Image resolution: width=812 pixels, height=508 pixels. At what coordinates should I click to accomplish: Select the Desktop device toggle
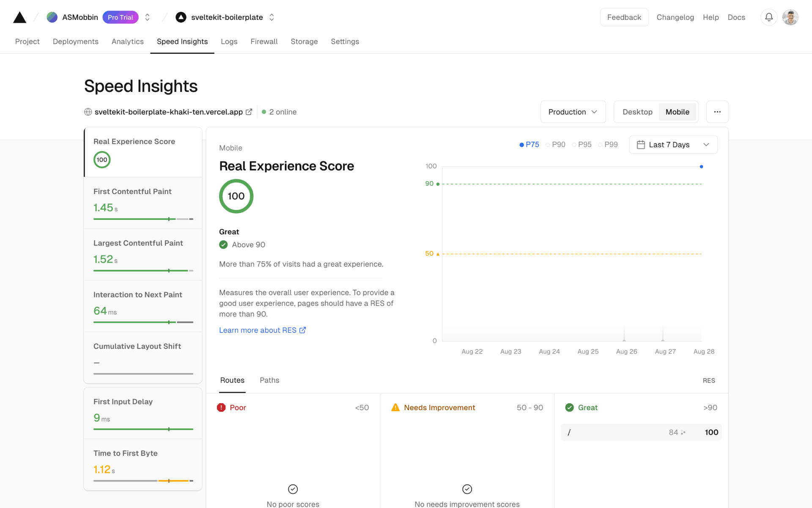pyautogui.click(x=637, y=112)
